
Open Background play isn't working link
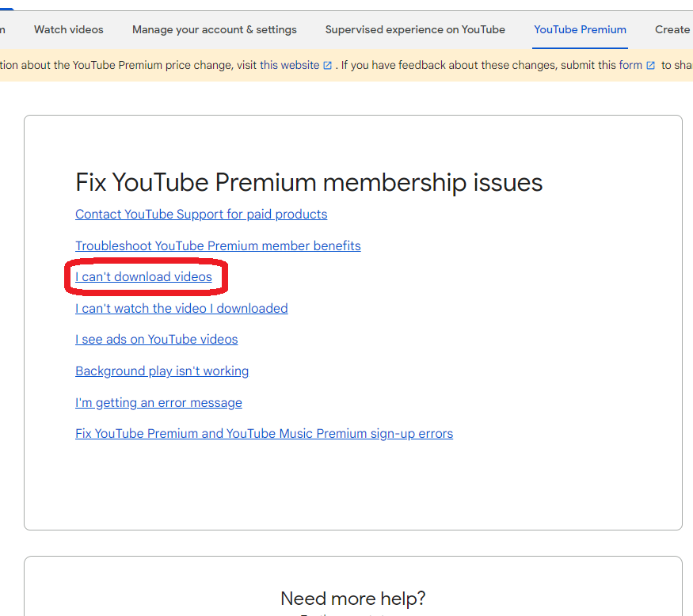coord(162,371)
